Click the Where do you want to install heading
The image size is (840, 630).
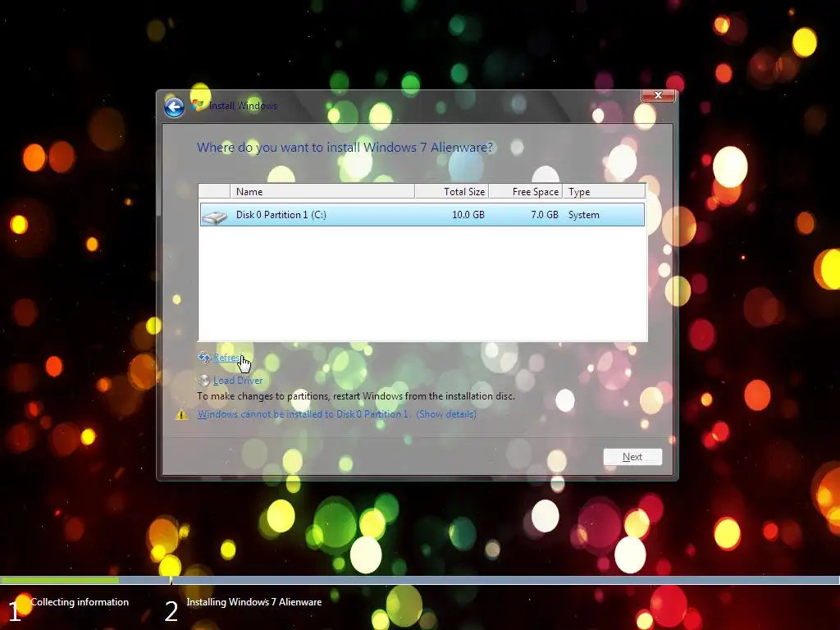click(345, 148)
